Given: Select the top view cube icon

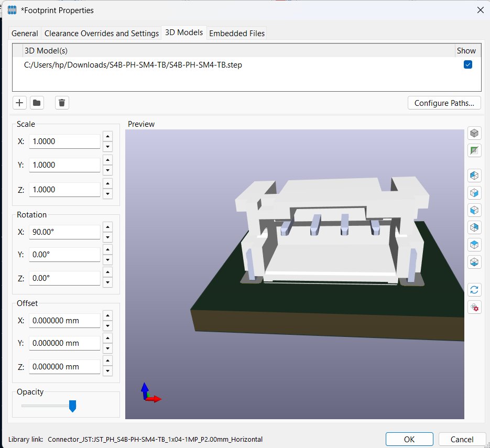Looking at the screenshot, I should click(x=474, y=245).
